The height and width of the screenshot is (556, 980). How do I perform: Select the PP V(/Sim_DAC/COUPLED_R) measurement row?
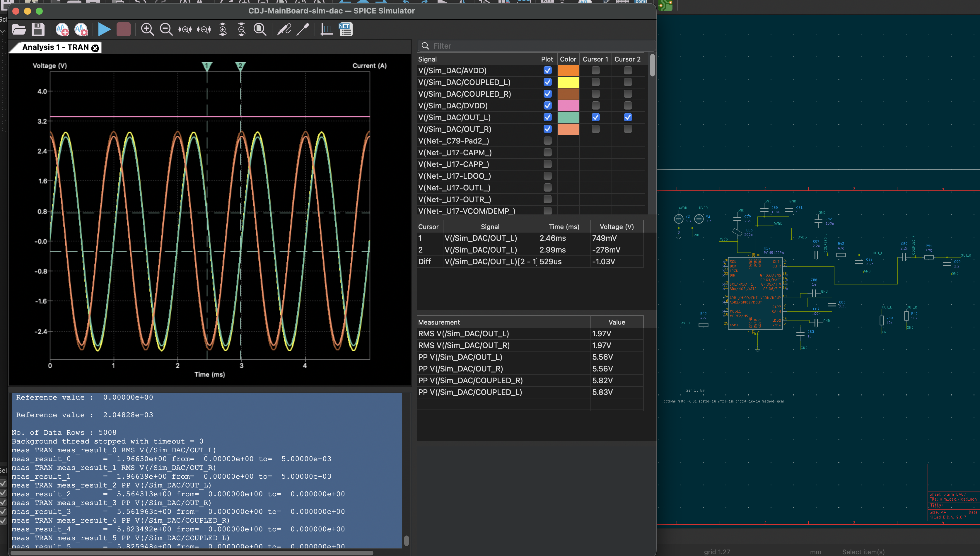coord(530,381)
